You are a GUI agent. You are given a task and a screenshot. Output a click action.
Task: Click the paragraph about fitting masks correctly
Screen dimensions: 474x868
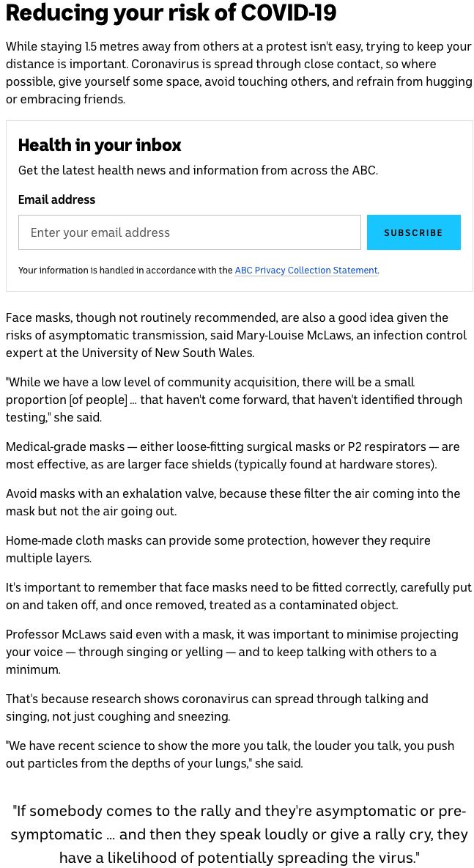(x=238, y=596)
